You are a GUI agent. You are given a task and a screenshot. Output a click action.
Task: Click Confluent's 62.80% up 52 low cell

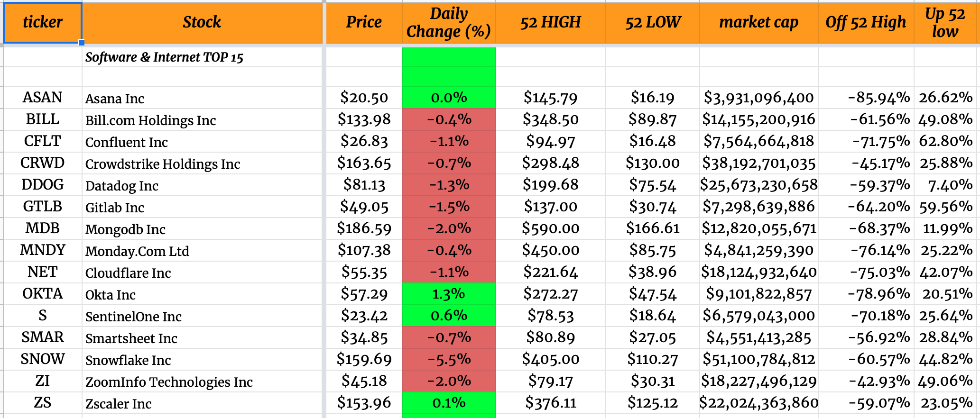(x=946, y=141)
